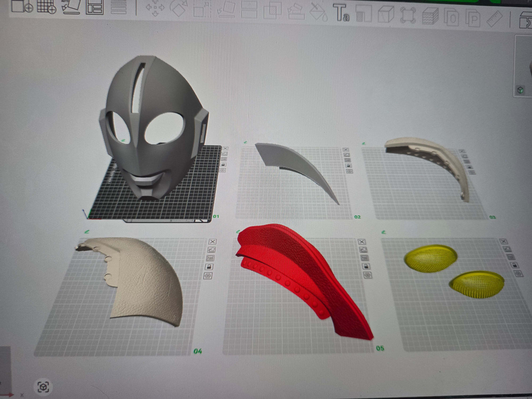Click the Add model cube icon
This screenshot has height=399, width=532.
tap(22, 6)
